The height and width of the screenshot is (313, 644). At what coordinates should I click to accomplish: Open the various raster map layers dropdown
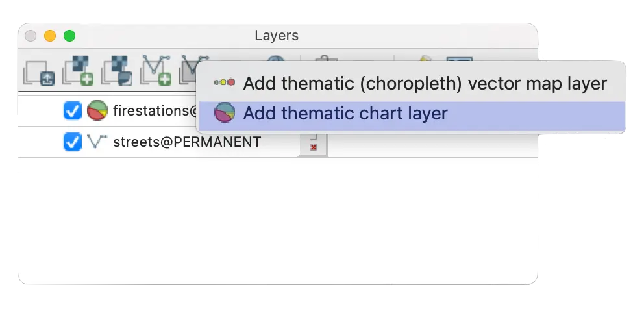click(x=118, y=71)
